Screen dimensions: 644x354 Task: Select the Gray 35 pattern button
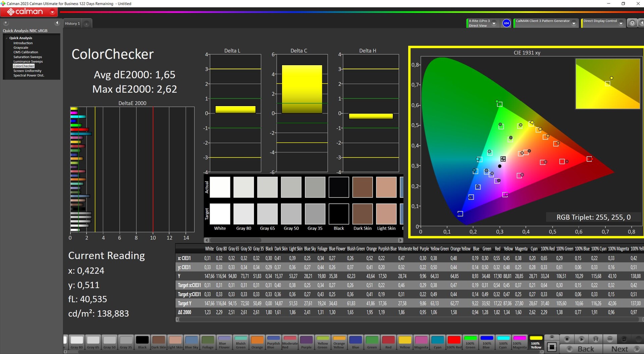(x=126, y=342)
